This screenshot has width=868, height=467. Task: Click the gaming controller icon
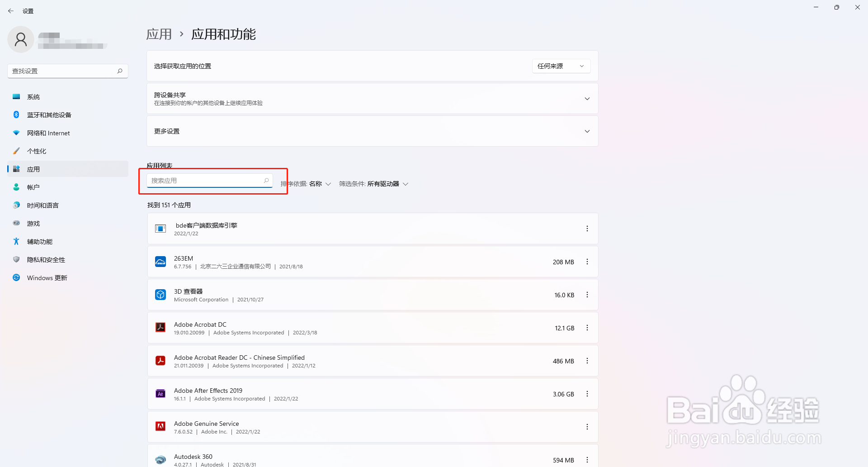(16, 223)
